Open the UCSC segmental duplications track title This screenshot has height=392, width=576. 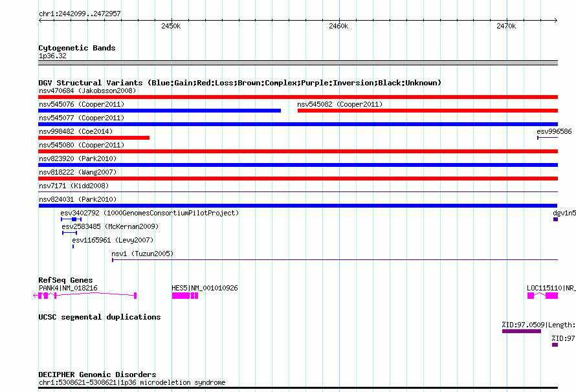(x=99, y=317)
